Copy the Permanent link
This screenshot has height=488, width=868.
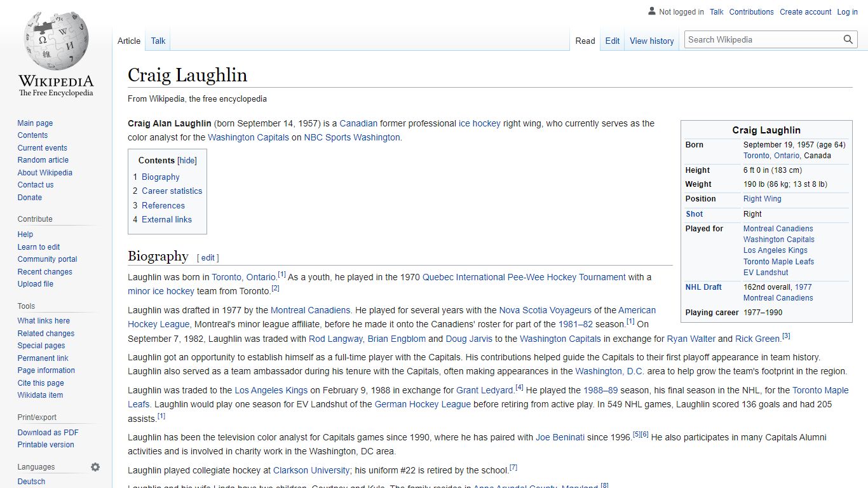pyautogui.click(x=43, y=358)
